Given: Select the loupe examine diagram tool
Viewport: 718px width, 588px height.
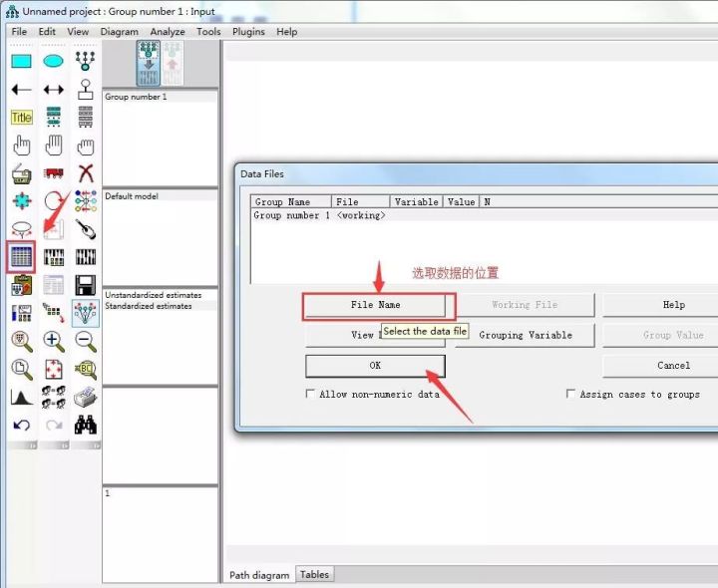Looking at the screenshot, I should point(85,370).
